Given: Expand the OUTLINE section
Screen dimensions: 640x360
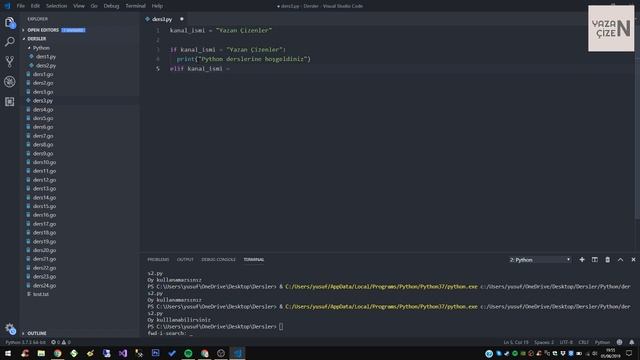Looking at the screenshot, I should pyautogui.click(x=36, y=333).
